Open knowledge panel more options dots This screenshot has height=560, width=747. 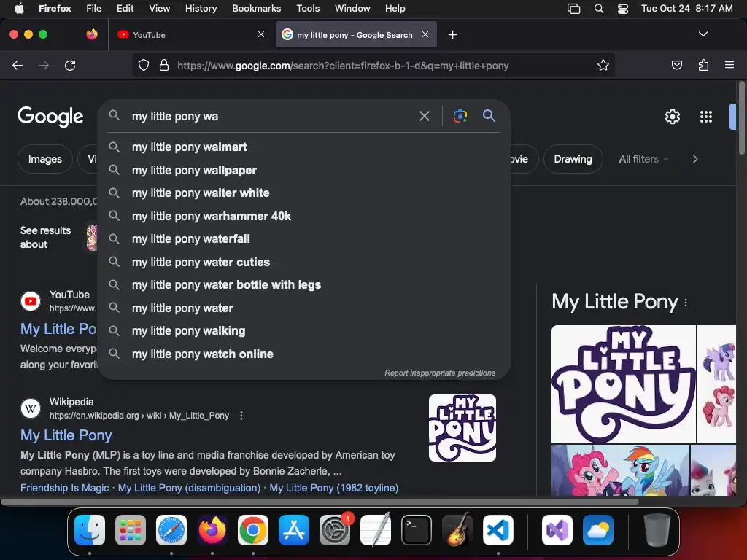686,303
